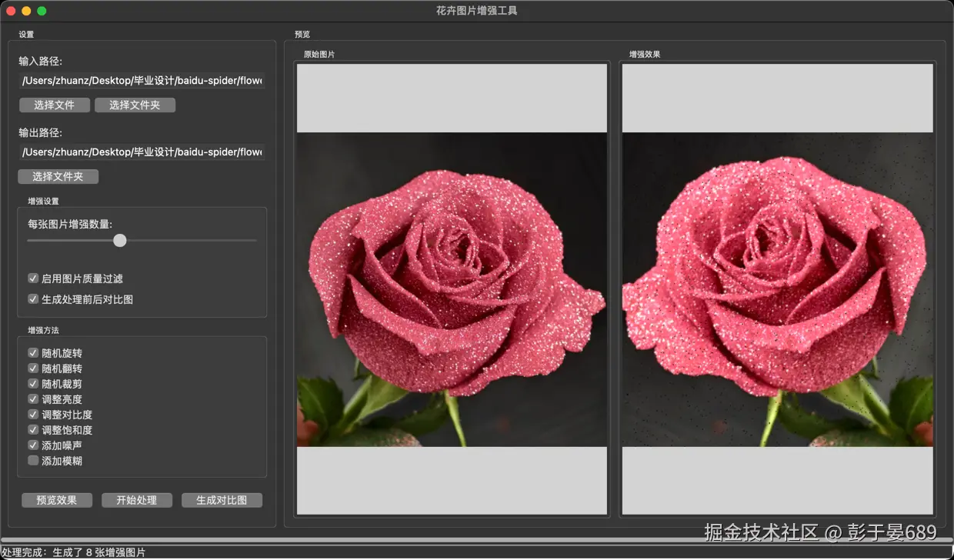Click the 选择文件 button under input path
This screenshot has width=954, height=560.
coord(54,105)
